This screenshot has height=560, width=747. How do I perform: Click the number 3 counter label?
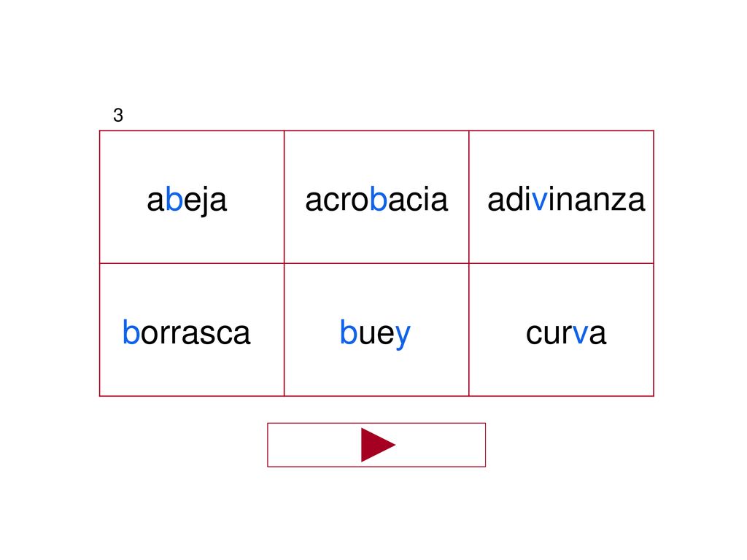point(118,115)
